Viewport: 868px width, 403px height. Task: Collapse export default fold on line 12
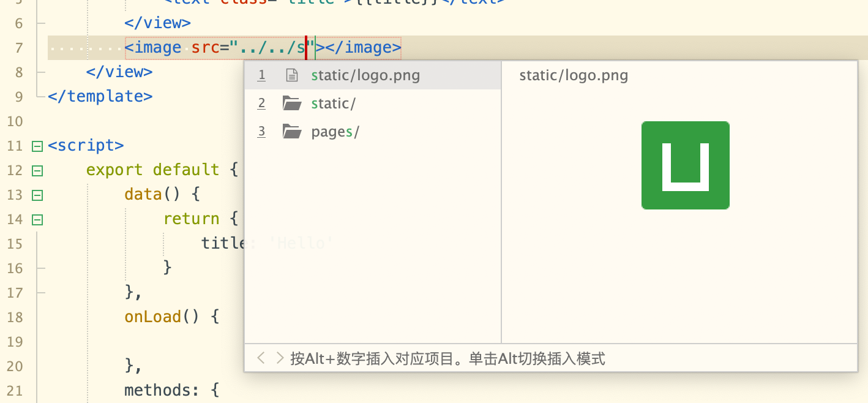point(37,171)
